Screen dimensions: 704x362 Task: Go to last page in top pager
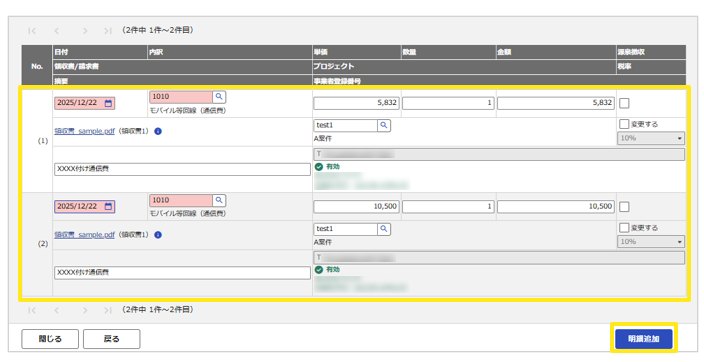click(108, 31)
